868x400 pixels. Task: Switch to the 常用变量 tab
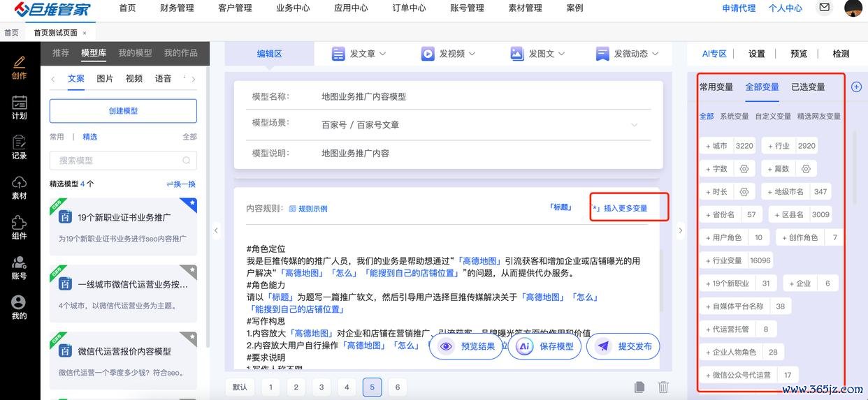(716, 87)
